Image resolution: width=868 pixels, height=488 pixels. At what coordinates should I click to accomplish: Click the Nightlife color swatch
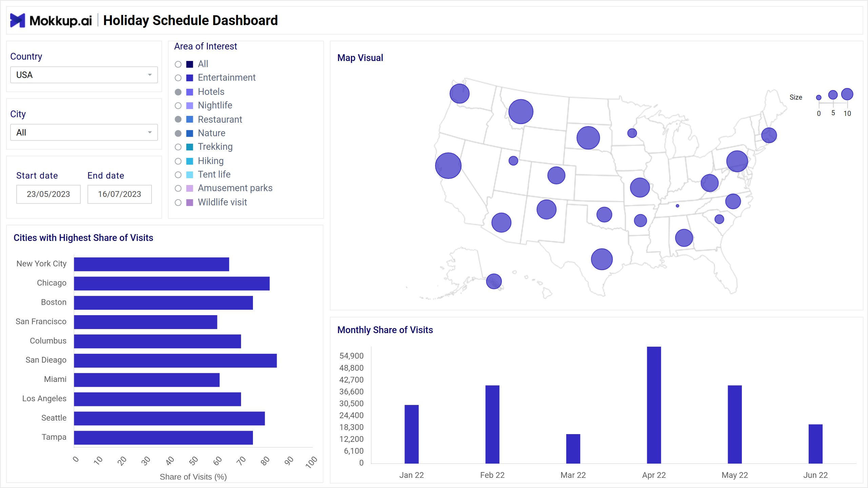(190, 106)
